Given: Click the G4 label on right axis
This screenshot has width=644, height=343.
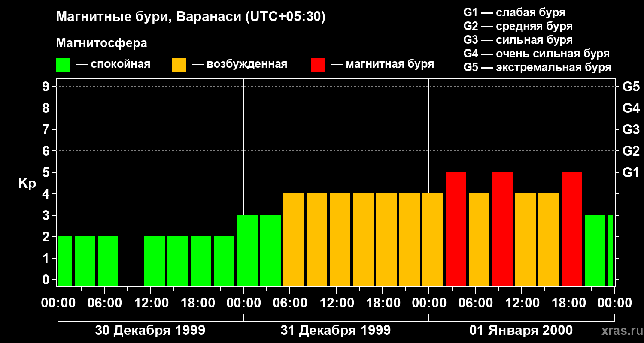Looking at the screenshot, I should 631,108.
